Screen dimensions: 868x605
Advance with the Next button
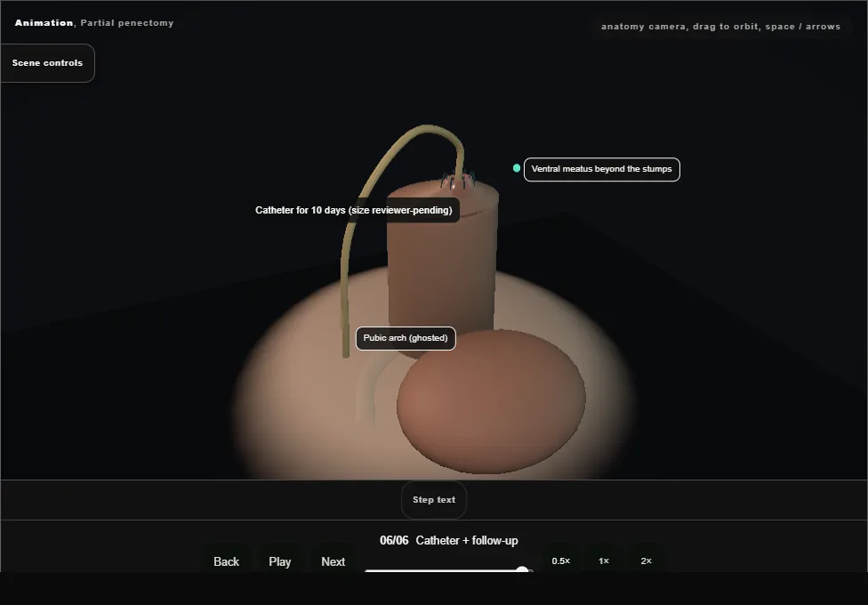click(x=334, y=561)
